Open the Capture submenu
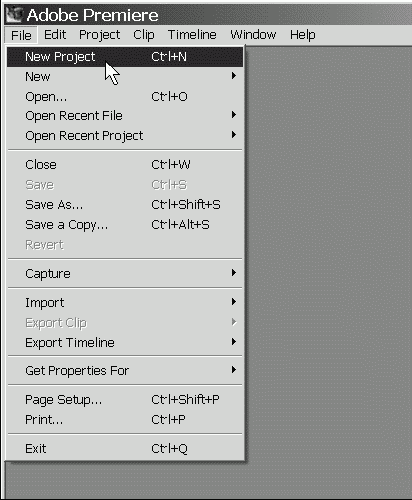The height and width of the screenshot is (500, 412). [x=125, y=273]
